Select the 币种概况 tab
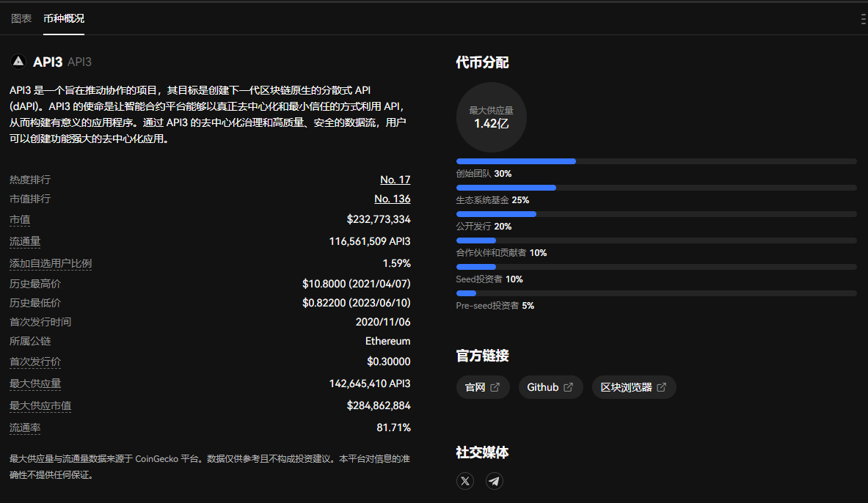 (64, 20)
